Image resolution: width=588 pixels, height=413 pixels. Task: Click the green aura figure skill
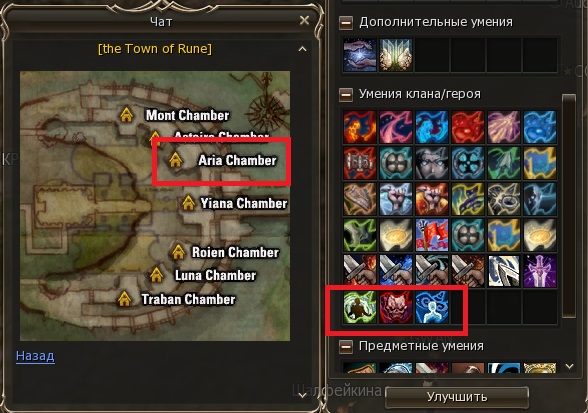[360, 308]
